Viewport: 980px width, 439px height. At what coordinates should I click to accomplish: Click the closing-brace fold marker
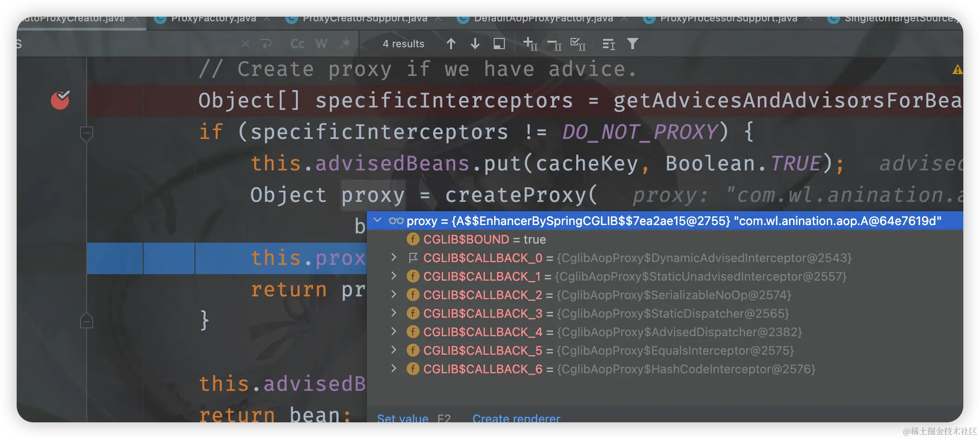(x=87, y=321)
